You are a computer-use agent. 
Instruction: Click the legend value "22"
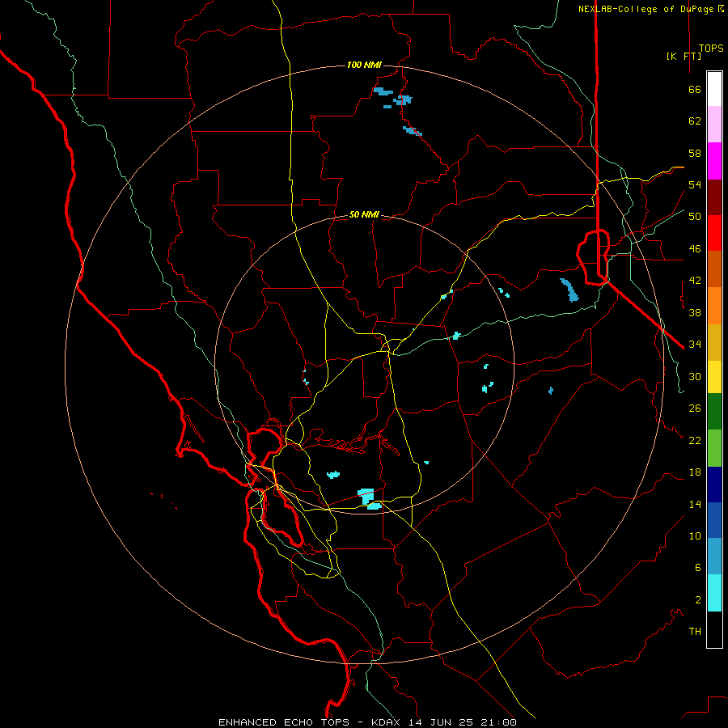pyautogui.click(x=695, y=440)
